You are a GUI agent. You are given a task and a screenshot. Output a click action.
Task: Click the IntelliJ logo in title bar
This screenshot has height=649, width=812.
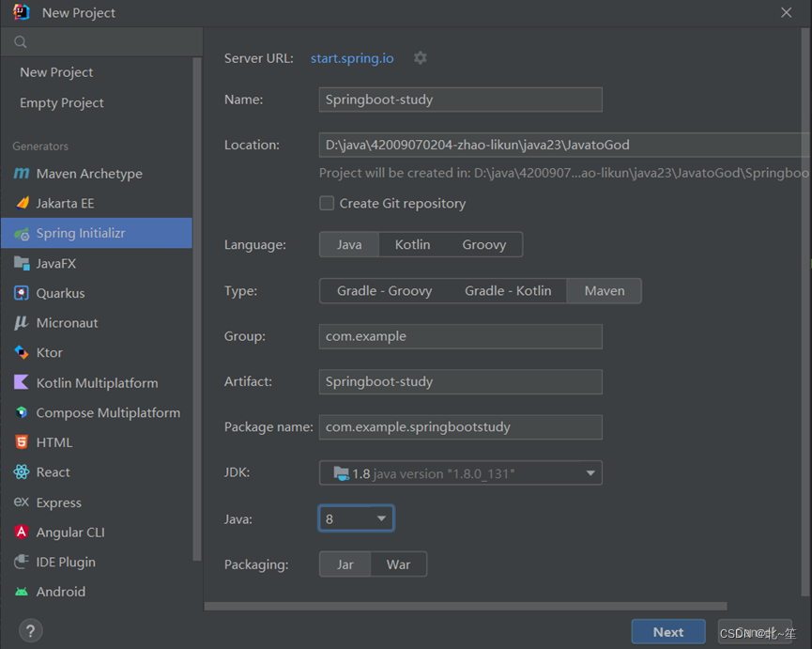coord(22,12)
